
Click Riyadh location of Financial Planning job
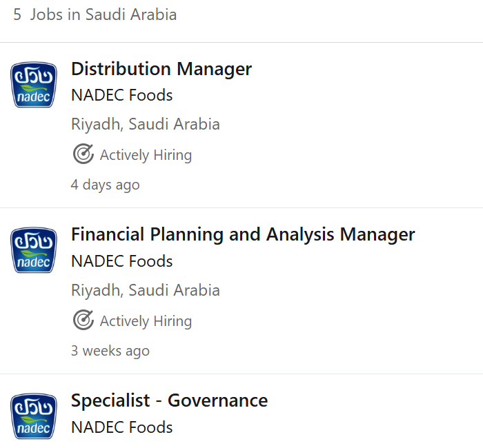[x=146, y=291]
